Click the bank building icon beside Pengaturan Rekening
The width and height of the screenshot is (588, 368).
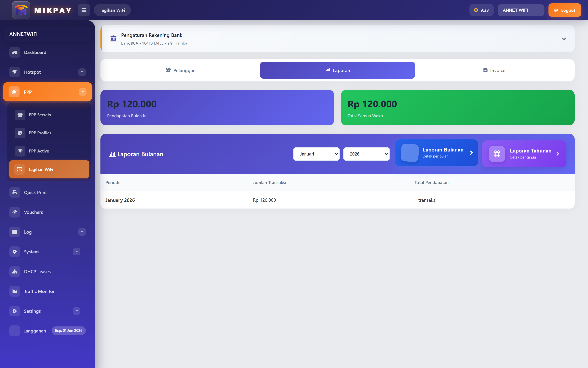113,38
